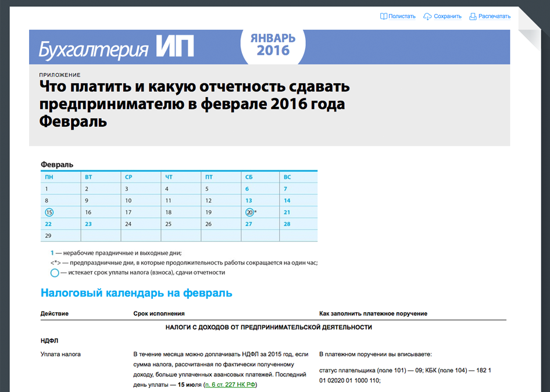Click the book icon beside Полистать
The width and height of the screenshot is (550, 392).
(383, 16)
